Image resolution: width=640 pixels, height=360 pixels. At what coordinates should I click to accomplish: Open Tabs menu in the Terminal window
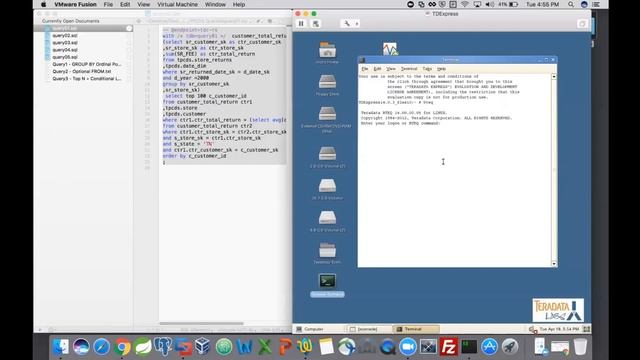427,69
